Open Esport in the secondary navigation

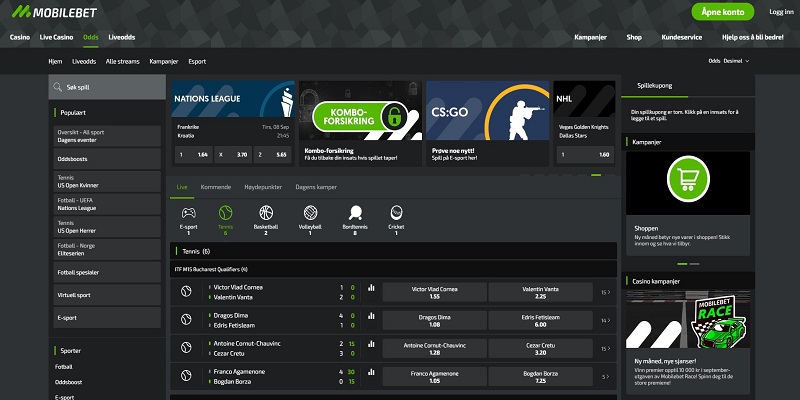[197, 61]
